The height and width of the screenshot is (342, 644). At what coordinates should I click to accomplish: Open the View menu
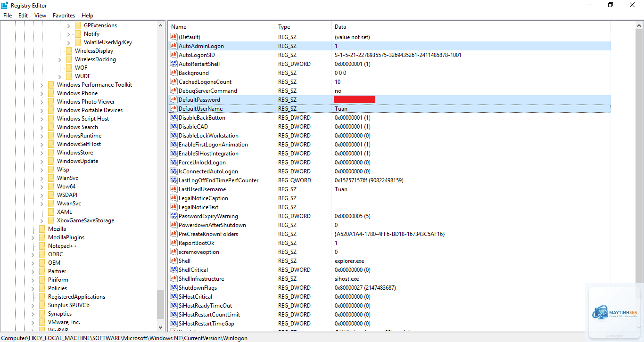[41, 16]
